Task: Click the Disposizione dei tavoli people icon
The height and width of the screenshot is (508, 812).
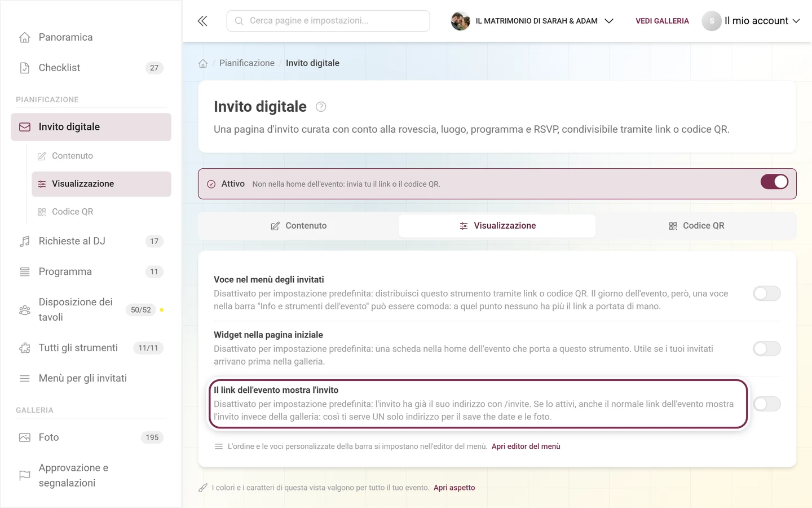Action: coord(25,310)
